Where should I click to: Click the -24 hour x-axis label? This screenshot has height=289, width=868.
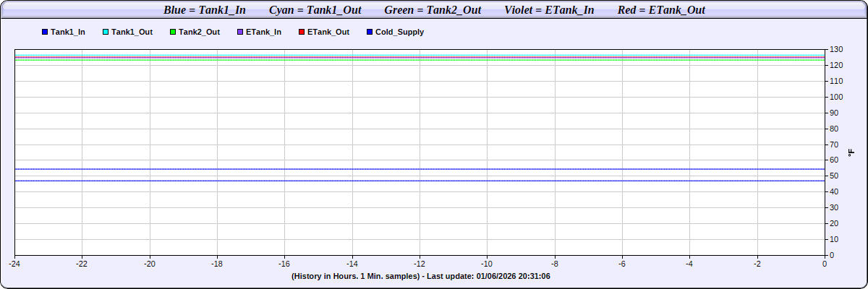(x=14, y=264)
